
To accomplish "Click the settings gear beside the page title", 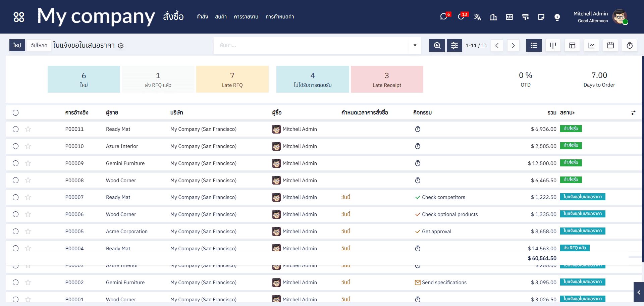I will click(121, 46).
